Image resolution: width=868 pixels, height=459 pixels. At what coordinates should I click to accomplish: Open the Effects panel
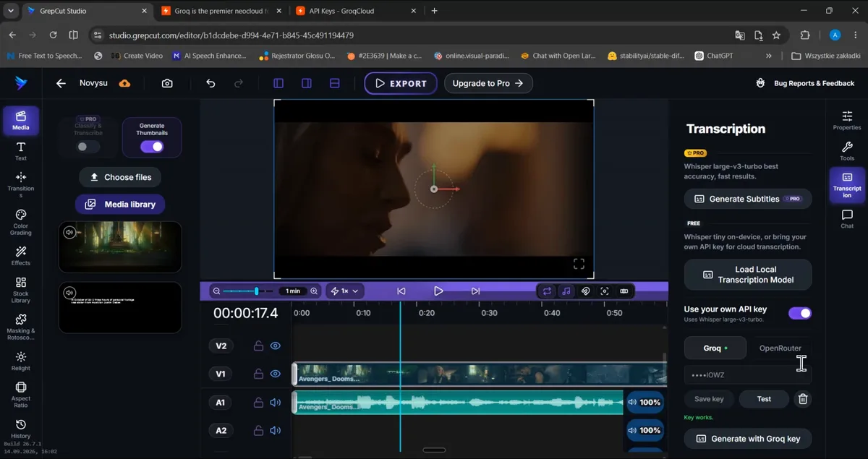[x=21, y=256]
